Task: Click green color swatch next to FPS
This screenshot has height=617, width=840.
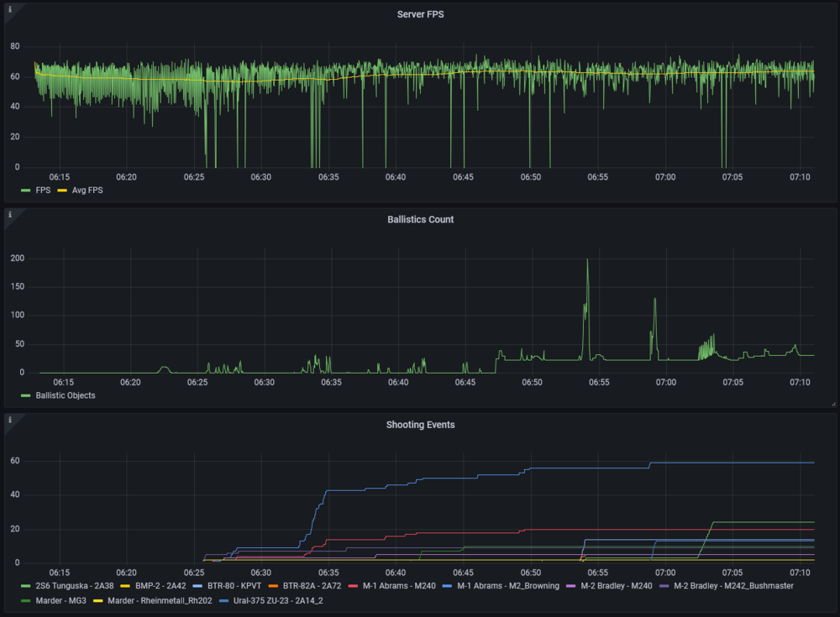Action: [x=26, y=190]
